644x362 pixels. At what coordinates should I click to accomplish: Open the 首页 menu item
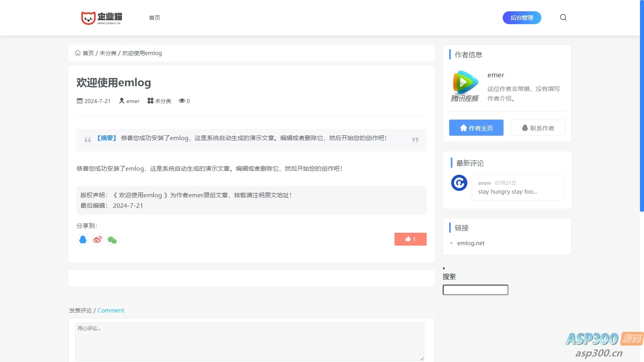pos(155,18)
